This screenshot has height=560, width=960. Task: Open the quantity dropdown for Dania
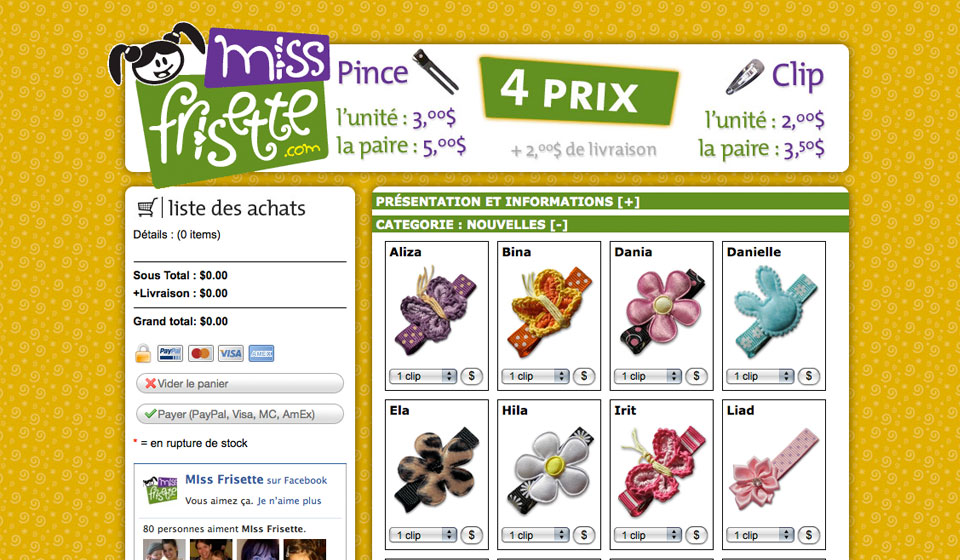tap(648, 376)
